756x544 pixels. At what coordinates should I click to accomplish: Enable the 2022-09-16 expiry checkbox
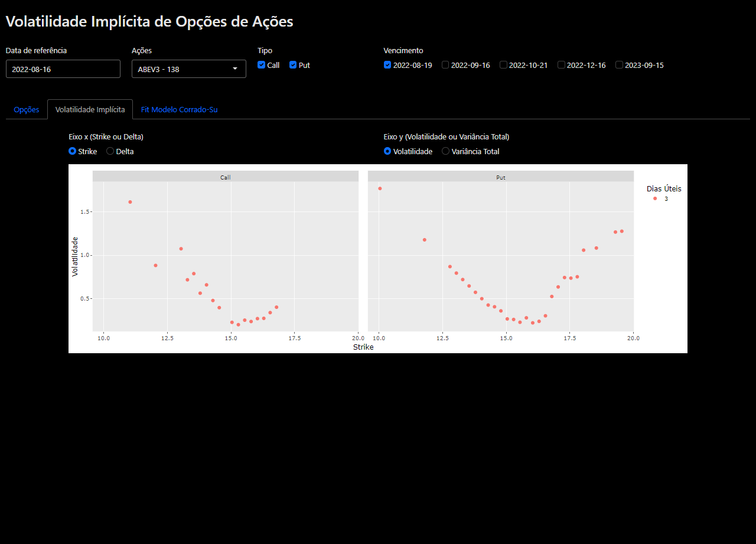[445, 65]
